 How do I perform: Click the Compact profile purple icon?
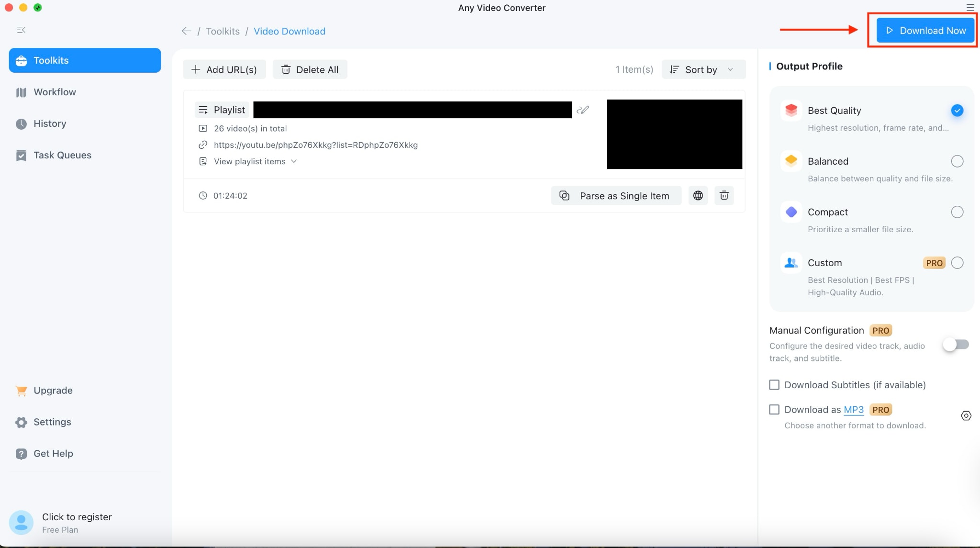791,212
